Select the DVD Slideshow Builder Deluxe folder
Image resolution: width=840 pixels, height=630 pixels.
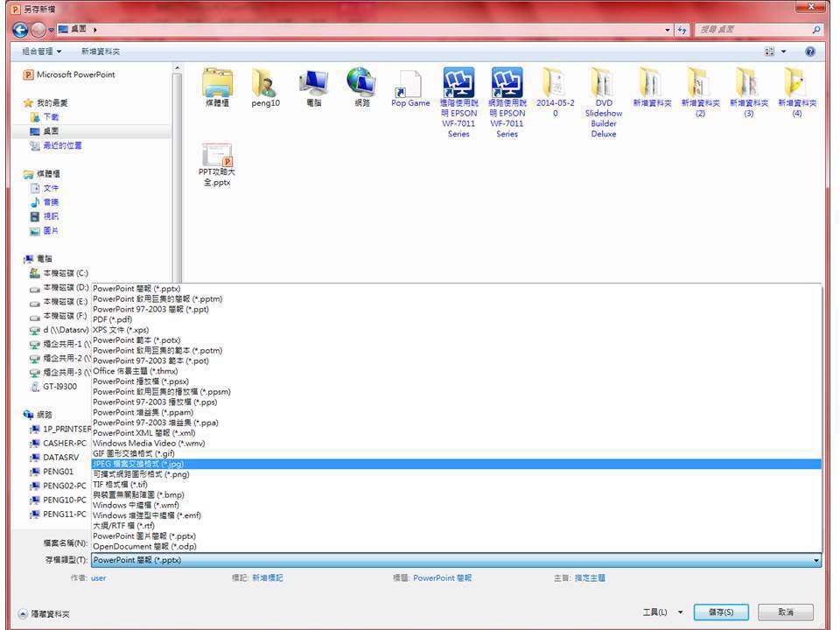coord(604,102)
